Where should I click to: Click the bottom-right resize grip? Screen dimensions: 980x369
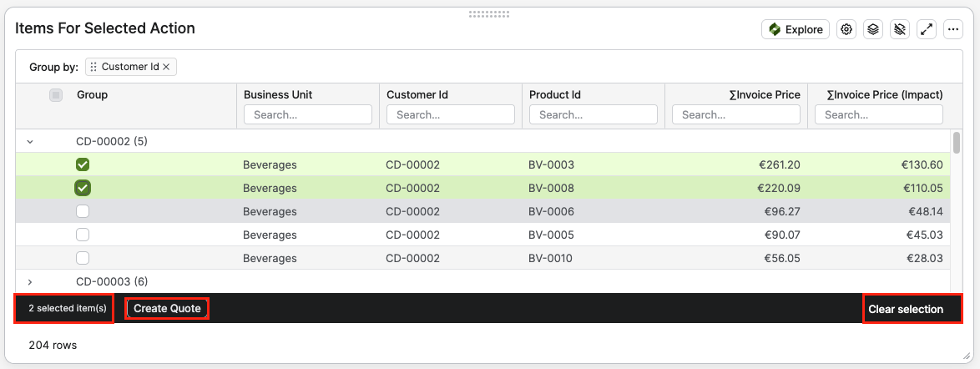[x=967, y=356]
